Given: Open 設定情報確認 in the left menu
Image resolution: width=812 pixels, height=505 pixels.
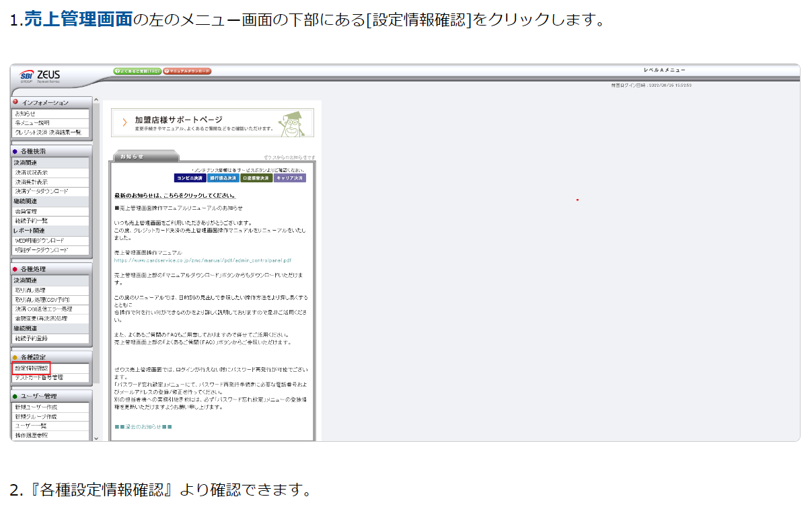Looking at the screenshot, I should pyautogui.click(x=31, y=368).
